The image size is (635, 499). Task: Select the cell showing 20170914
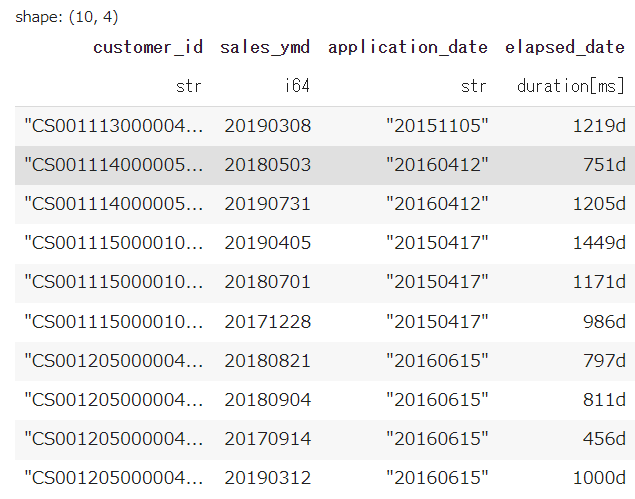pos(268,439)
